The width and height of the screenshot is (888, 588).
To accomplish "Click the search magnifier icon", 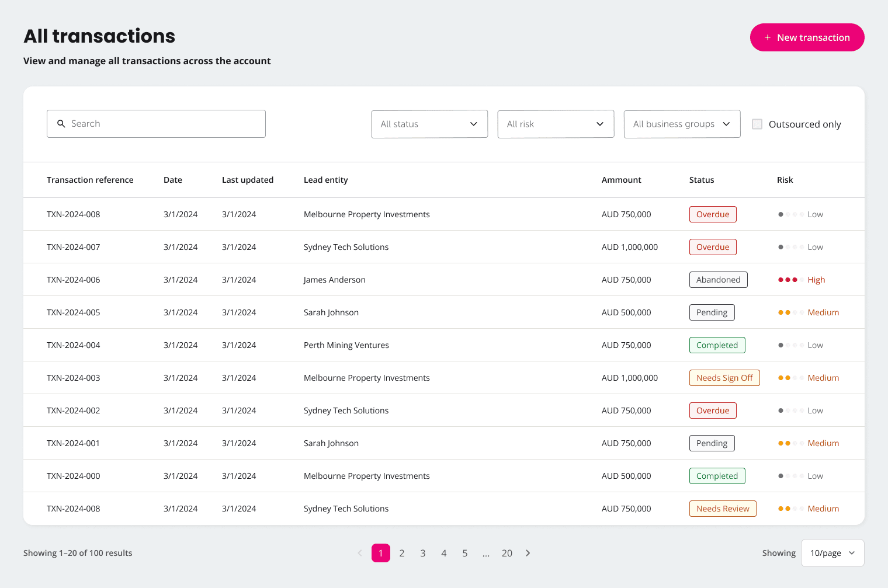I will [61, 124].
